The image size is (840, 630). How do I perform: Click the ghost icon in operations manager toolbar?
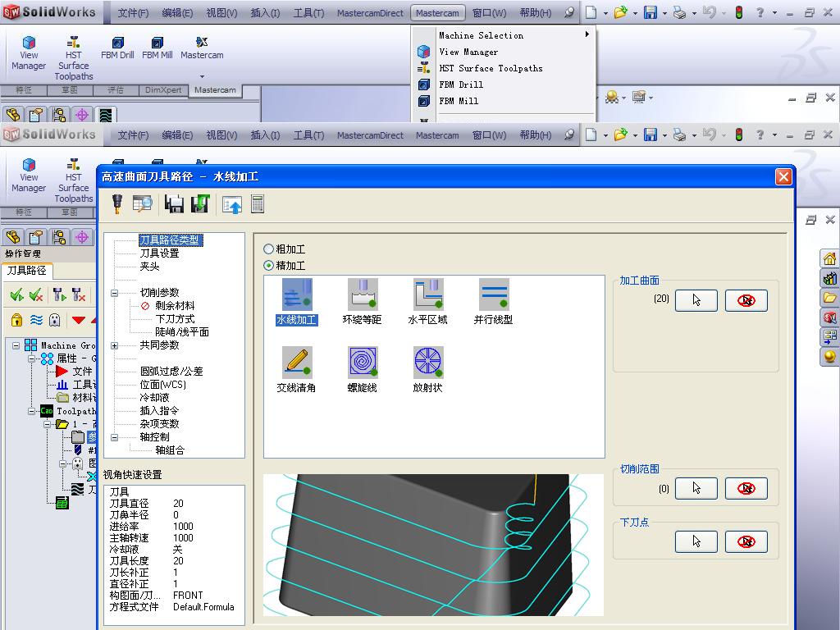pyautogui.click(x=55, y=321)
